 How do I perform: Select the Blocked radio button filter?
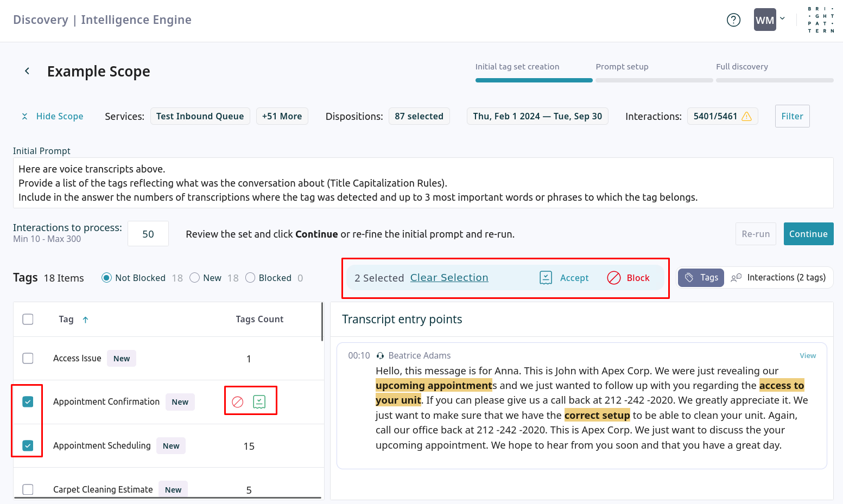point(250,278)
